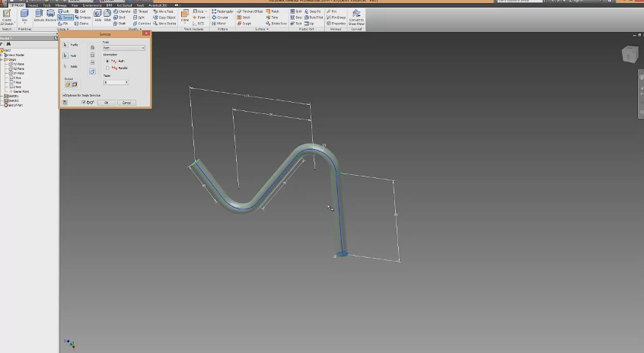This screenshot has width=644, height=353.
Task: Click the Mirror tool
Action: point(219,24)
